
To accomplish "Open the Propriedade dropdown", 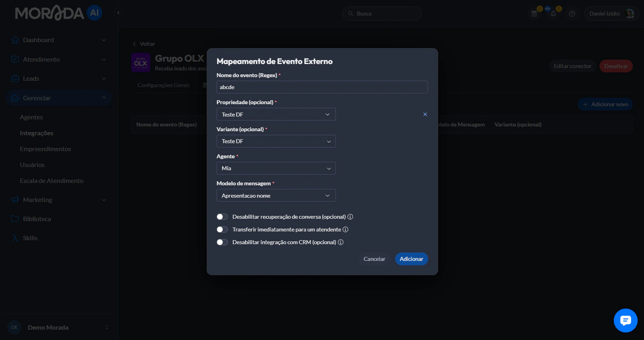I will [276, 114].
